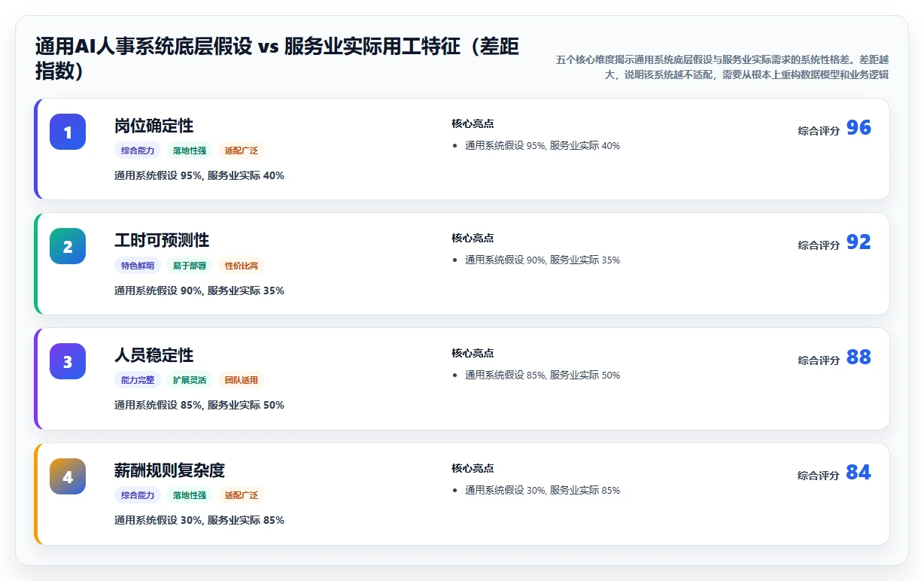924x581 pixels.
Task: Click bullet item 通用系统假设 90%, 服务业实际 35%
Action: 543,260
